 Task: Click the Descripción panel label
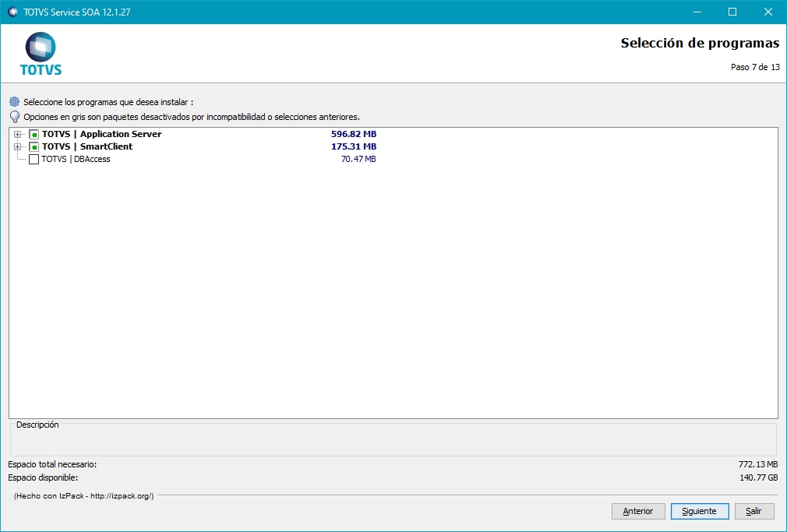[x=37, y=425]
